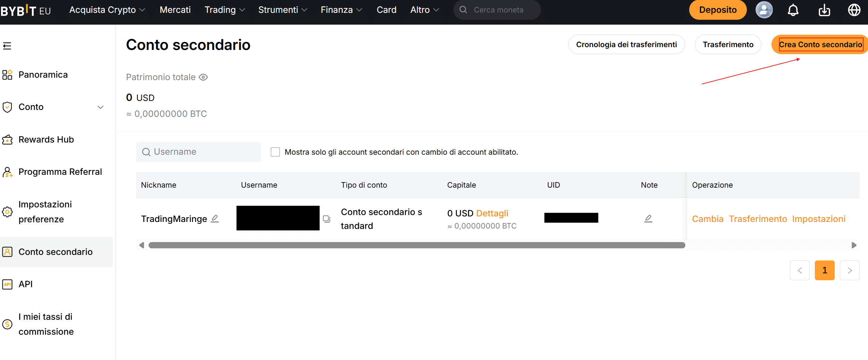Image resolution: width=868 pixels, height=360 pixels.
Task: Click Crea Conto secondario button
Action: coord(820,44)
